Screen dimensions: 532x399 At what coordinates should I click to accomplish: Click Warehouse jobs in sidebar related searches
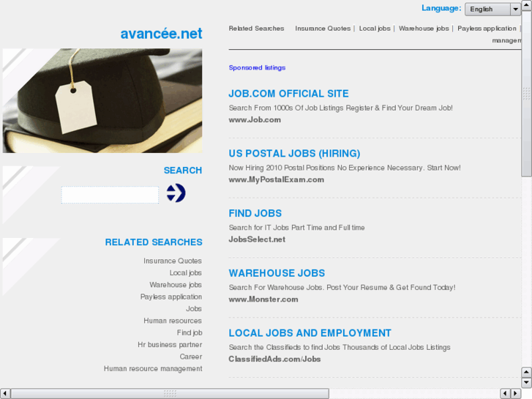[176, 285]
